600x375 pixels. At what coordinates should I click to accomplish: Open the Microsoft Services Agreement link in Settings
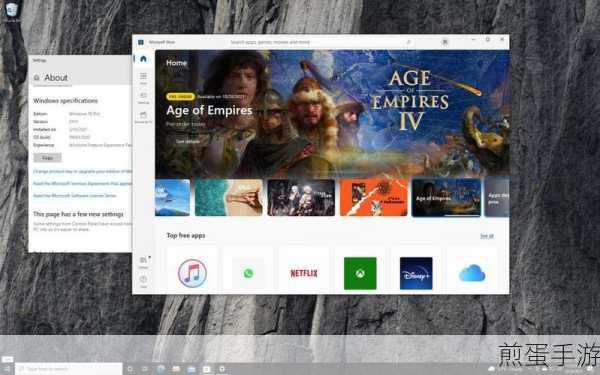point(82,183)
